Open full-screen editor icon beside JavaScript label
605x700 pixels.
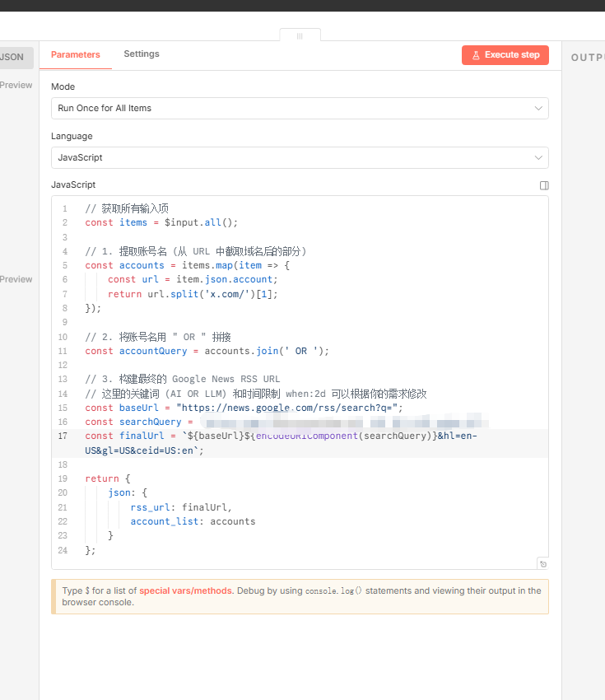[544, 185]
